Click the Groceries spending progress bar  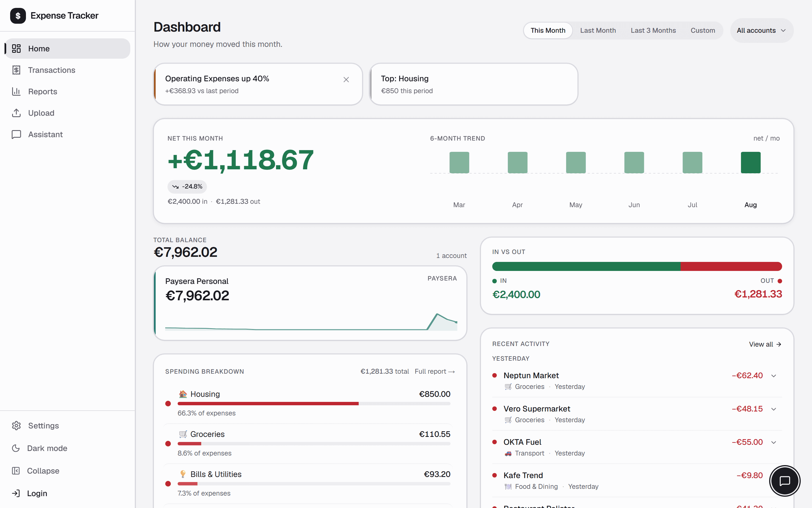click(314, 443)
